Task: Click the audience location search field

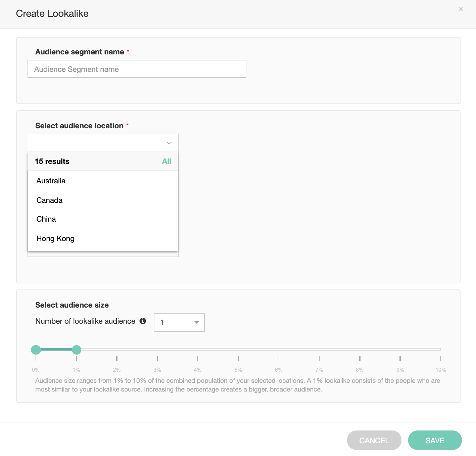Action: 97,143
